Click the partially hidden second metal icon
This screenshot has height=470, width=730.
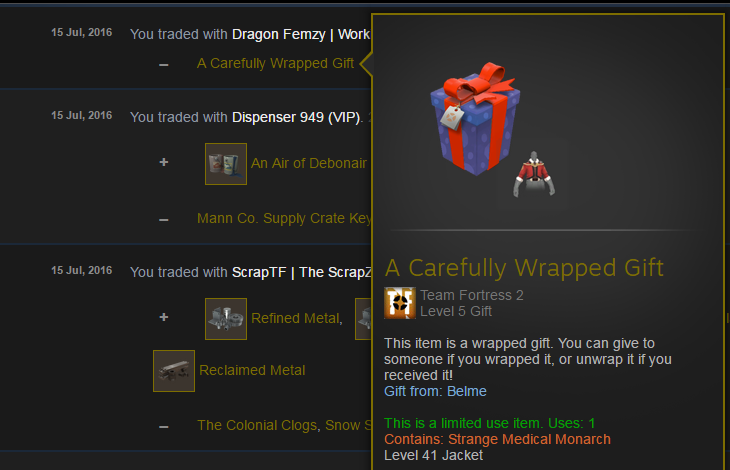pos(363,319)
